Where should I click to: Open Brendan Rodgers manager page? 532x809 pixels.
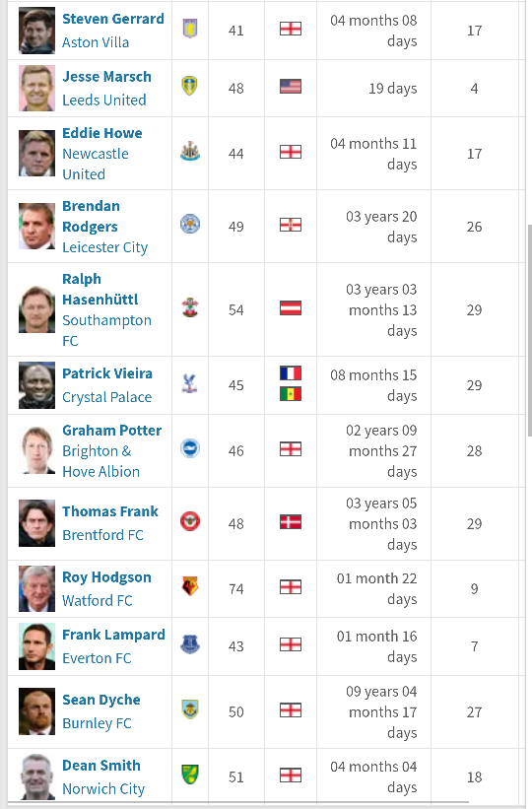tap(91, 216)
